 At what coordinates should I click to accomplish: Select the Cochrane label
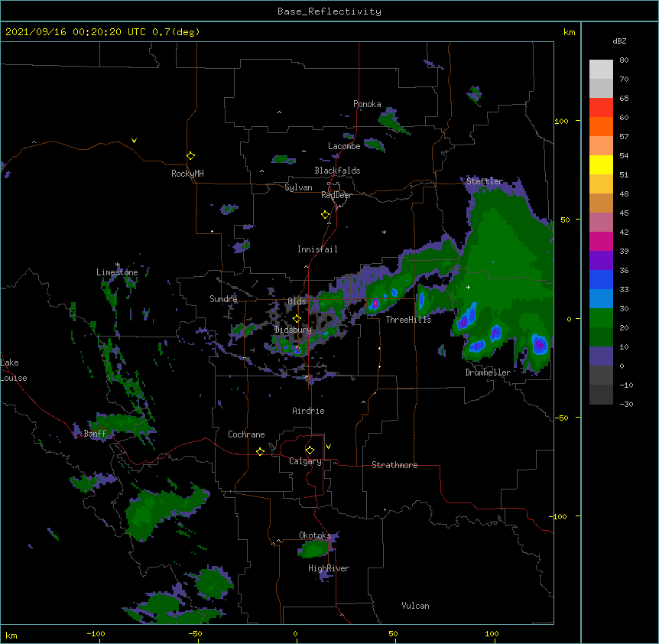click(x=246, y=434)
